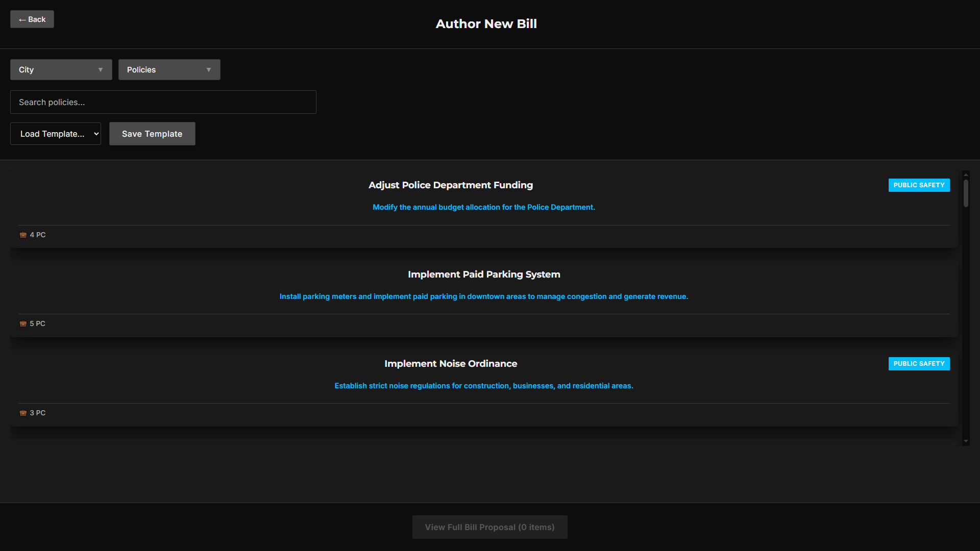980x551 pixels.
Task: Click the briefcase icon beside 3 PC
Action: pyautogui.click(x=23, y=413)
